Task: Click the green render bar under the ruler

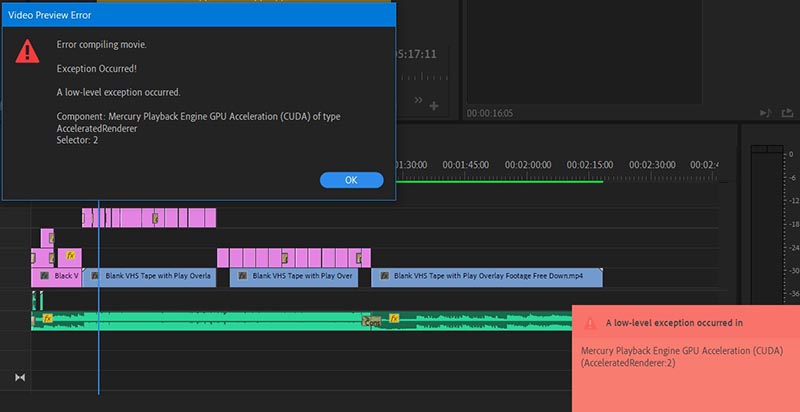Action: tap(499, 181)
